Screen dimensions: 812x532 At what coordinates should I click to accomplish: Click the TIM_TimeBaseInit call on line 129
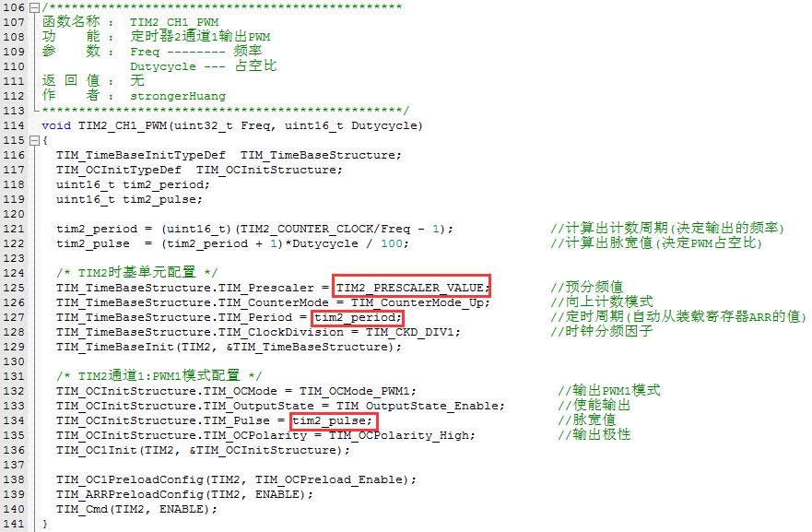click(115, 347)
